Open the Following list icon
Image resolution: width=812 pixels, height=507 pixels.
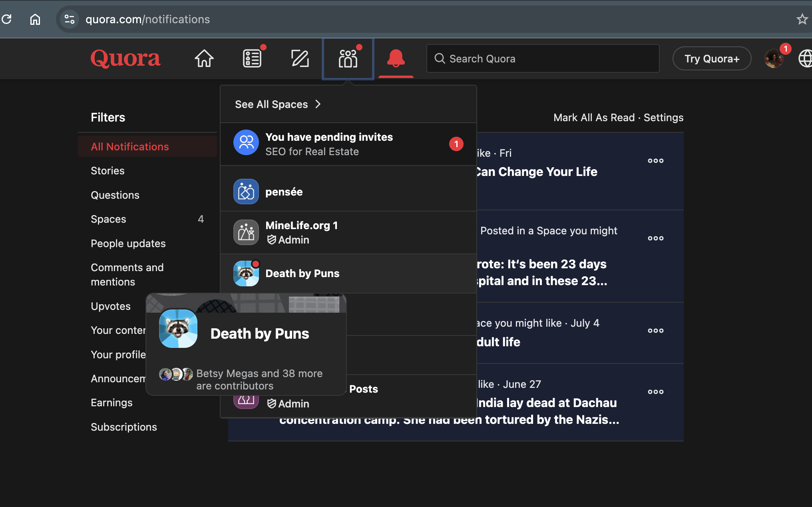click(252, 58)
